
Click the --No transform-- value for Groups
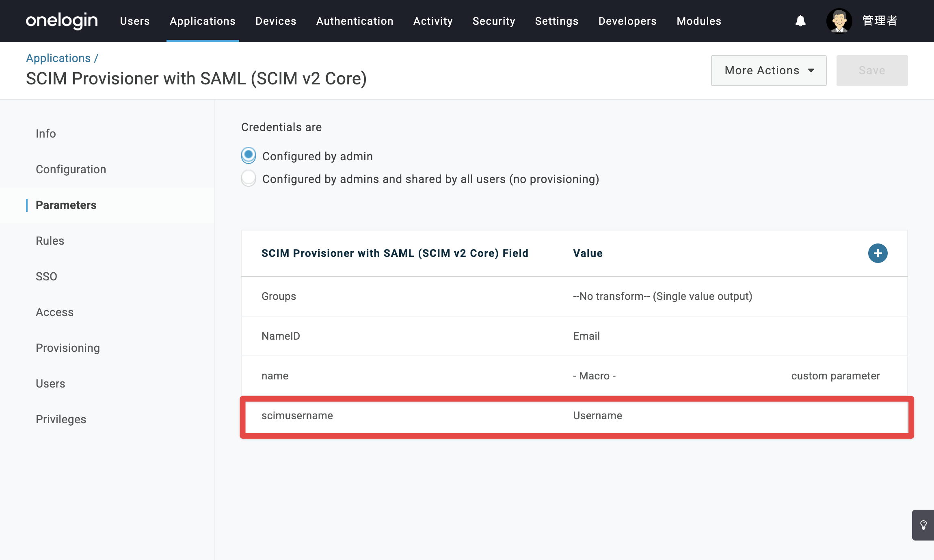[663, 296]
